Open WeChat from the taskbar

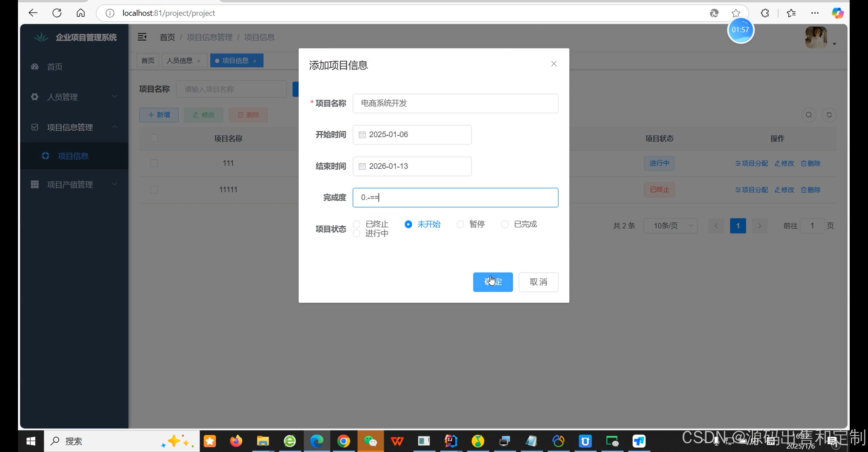tap(370, 441)
